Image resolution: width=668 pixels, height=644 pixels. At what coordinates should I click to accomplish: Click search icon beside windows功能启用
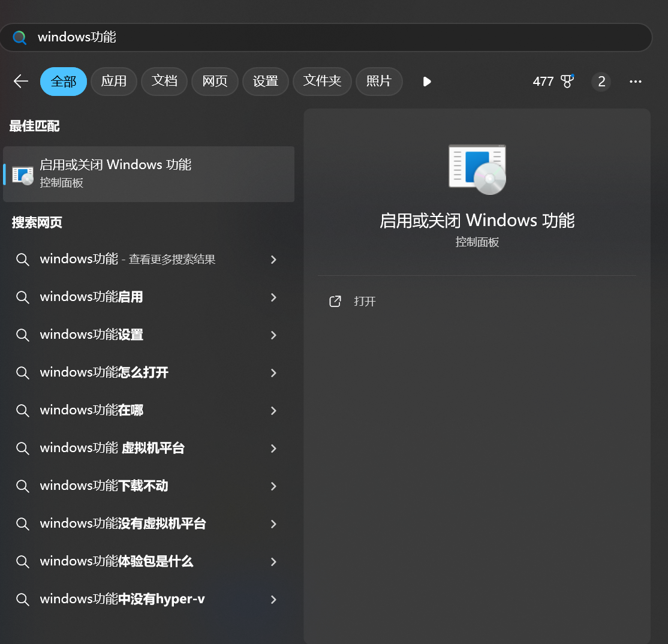click(x=23, y=297)
